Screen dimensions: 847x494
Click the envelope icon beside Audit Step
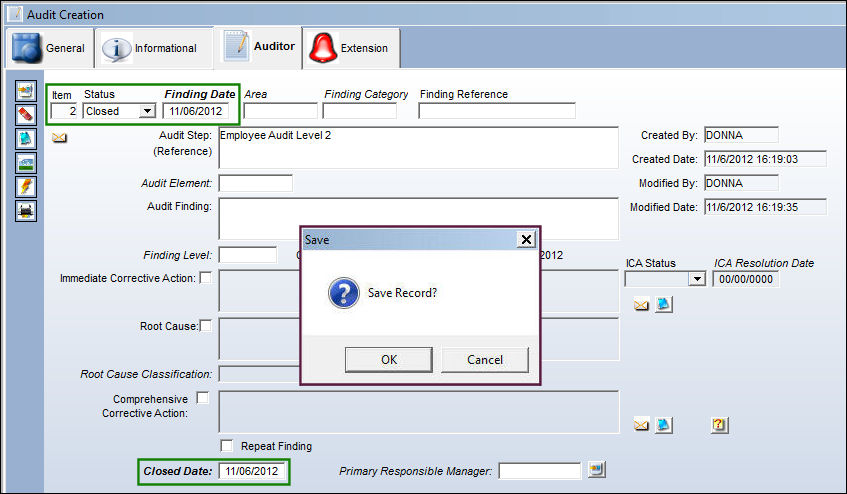pyautogui.click(x=59, y=138)
